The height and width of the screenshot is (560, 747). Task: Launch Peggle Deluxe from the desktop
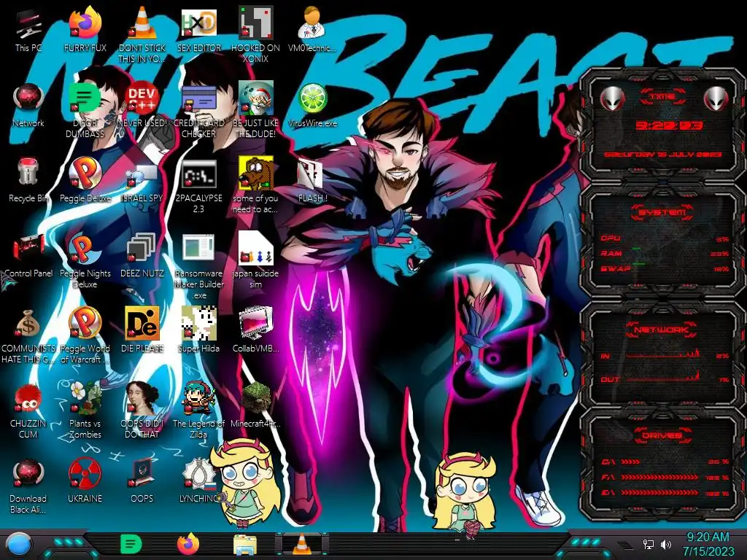click(85, 180)
